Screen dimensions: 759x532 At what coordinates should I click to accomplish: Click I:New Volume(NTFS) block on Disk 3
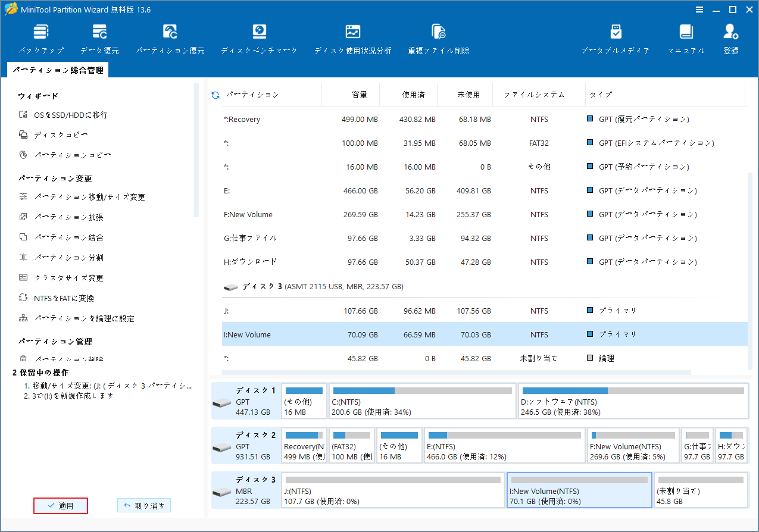[x=579, y=490]
